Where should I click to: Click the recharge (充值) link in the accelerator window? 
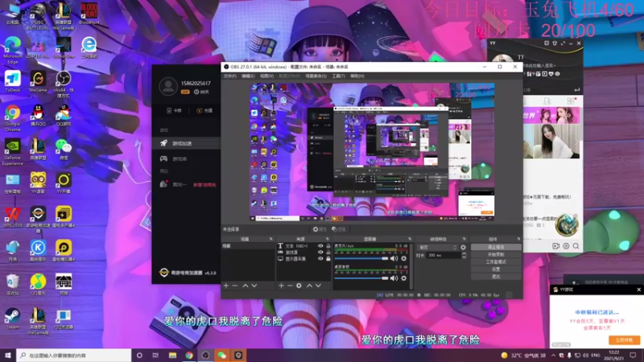(x=204, y=110)
